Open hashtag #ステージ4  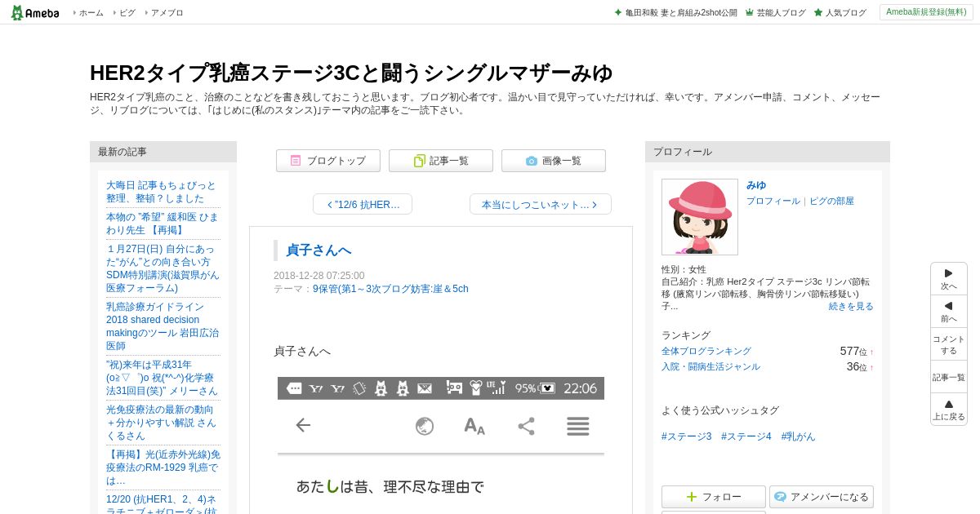[746, 436]
